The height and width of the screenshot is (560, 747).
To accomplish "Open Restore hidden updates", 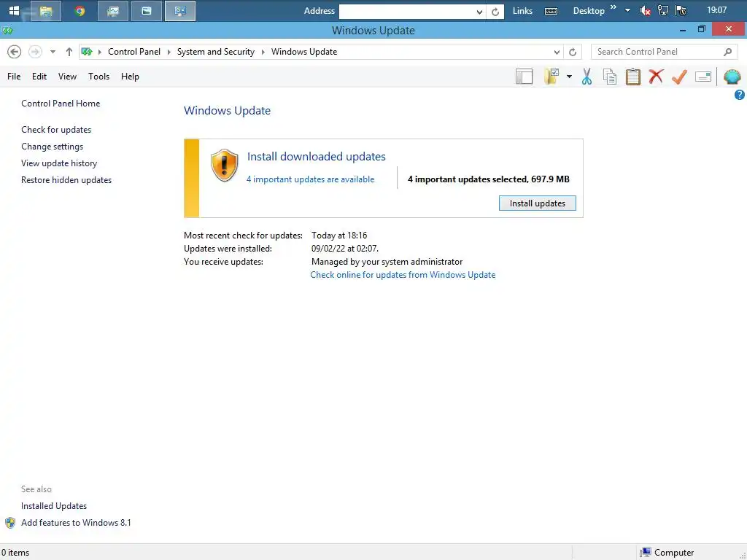I will pyautogui.click(x=66, y=180).
